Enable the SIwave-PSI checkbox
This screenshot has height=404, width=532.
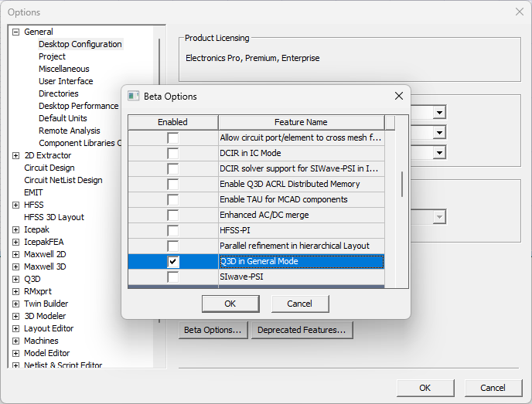click(x=172, y=277)
